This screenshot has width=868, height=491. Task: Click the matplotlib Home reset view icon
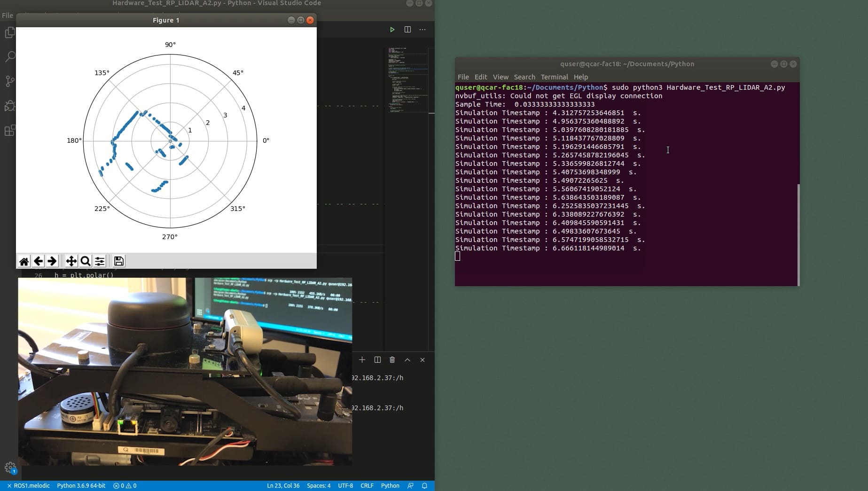(x=24, y=261)
